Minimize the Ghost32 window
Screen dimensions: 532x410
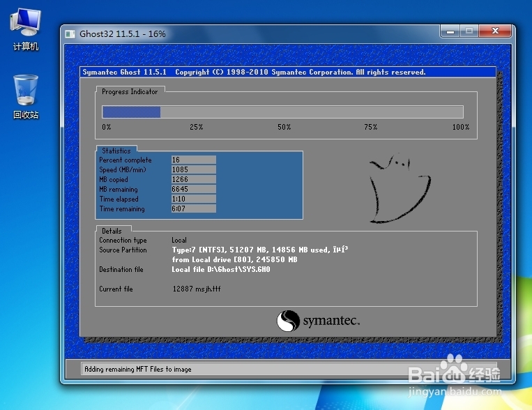click(450, 31)
